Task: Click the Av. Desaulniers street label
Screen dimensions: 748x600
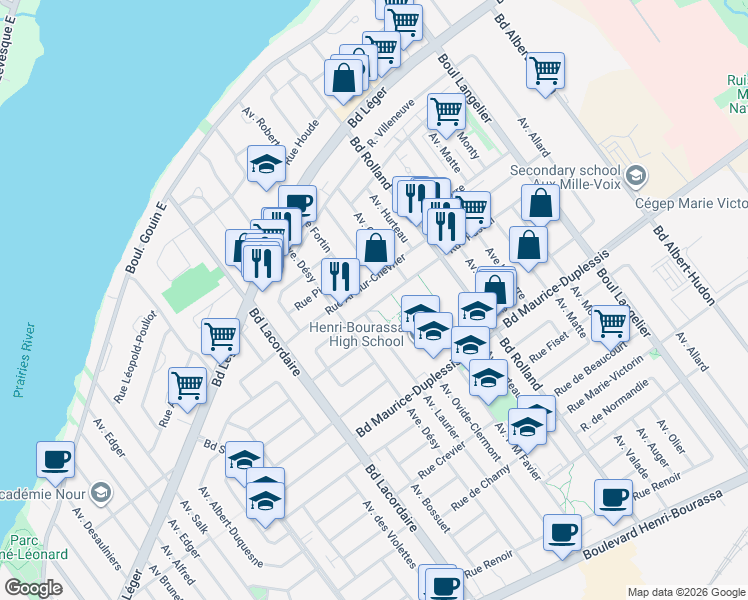Action: point(97,538)
